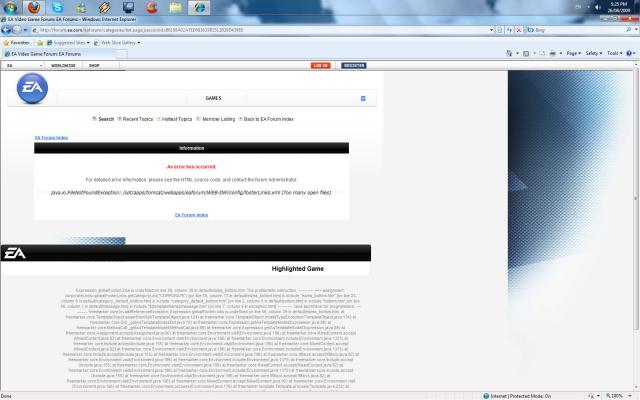This screenshot has height=400, width=640.
Task: Open the Page menu
Action: 573,53
